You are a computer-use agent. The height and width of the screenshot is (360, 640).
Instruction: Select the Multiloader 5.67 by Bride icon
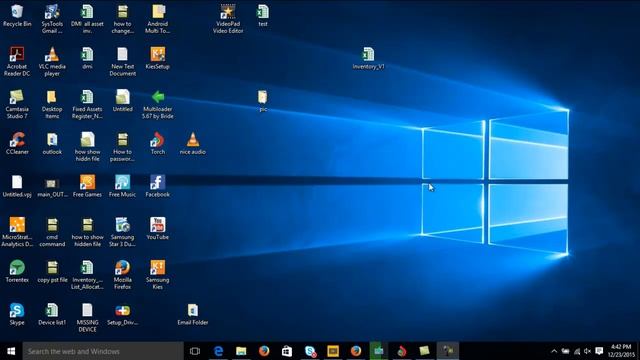158,104
